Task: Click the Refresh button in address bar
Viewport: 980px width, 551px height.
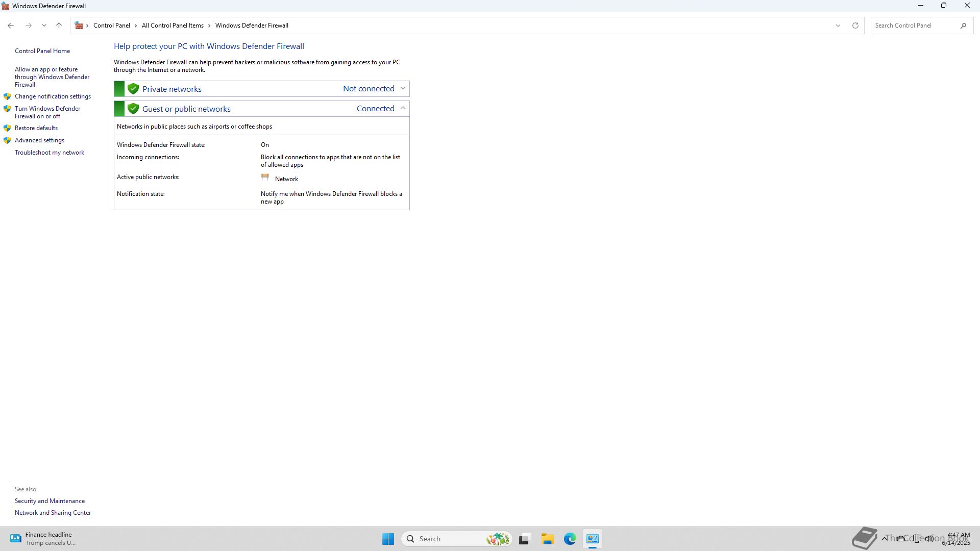Action: pos(855,26)
